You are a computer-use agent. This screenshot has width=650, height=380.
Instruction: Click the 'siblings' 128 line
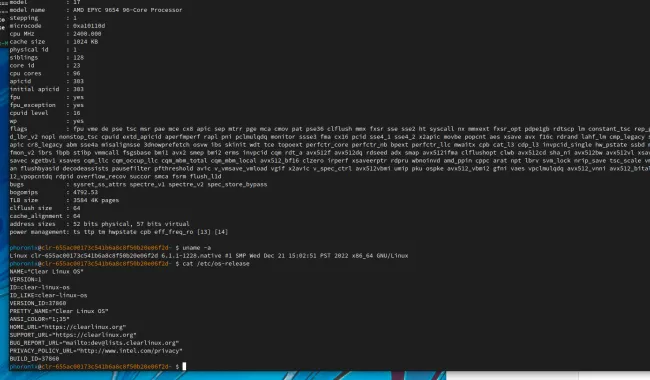coord(47,58)
